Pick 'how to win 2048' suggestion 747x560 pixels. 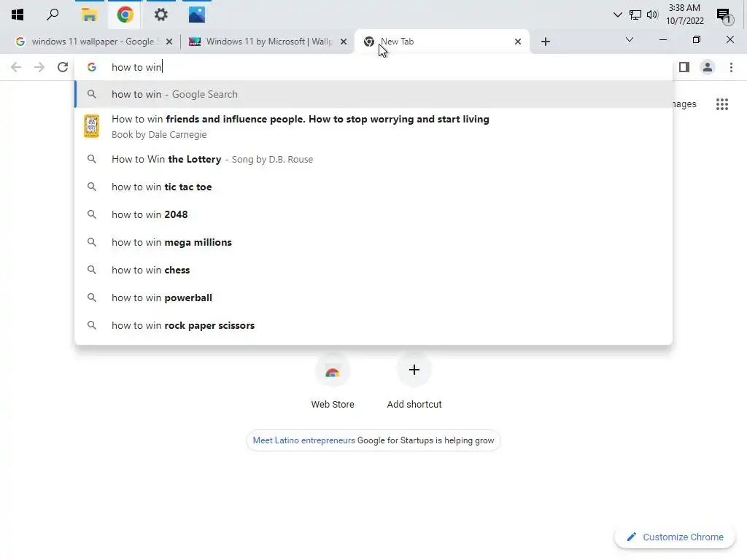click(373, 214)
